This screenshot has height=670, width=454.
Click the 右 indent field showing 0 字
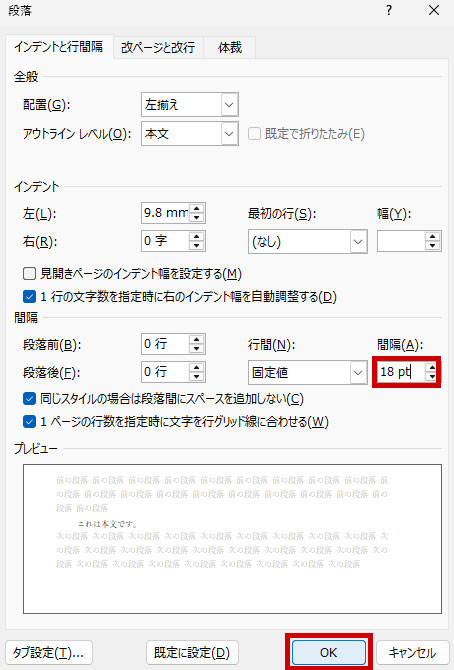(x=165, y=241)
